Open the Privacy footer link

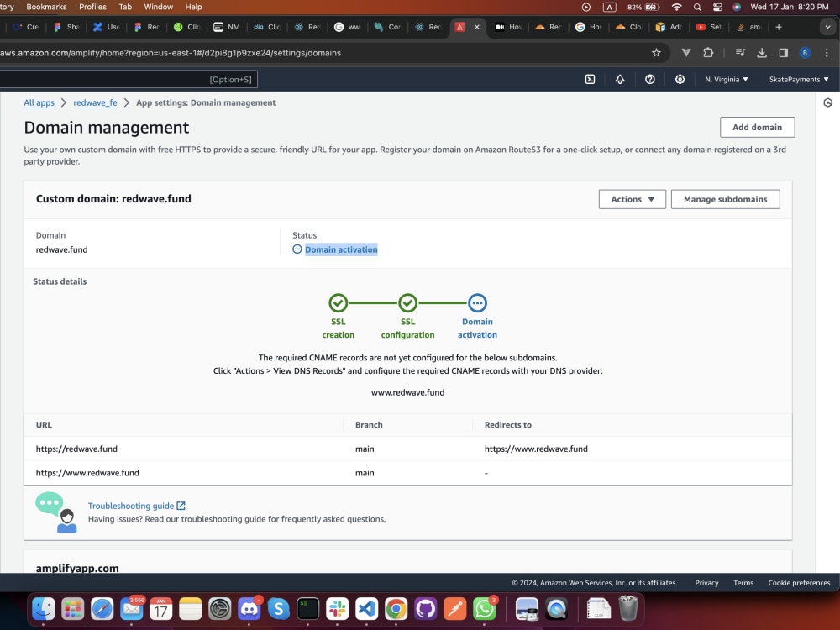(x=706, y=583)
